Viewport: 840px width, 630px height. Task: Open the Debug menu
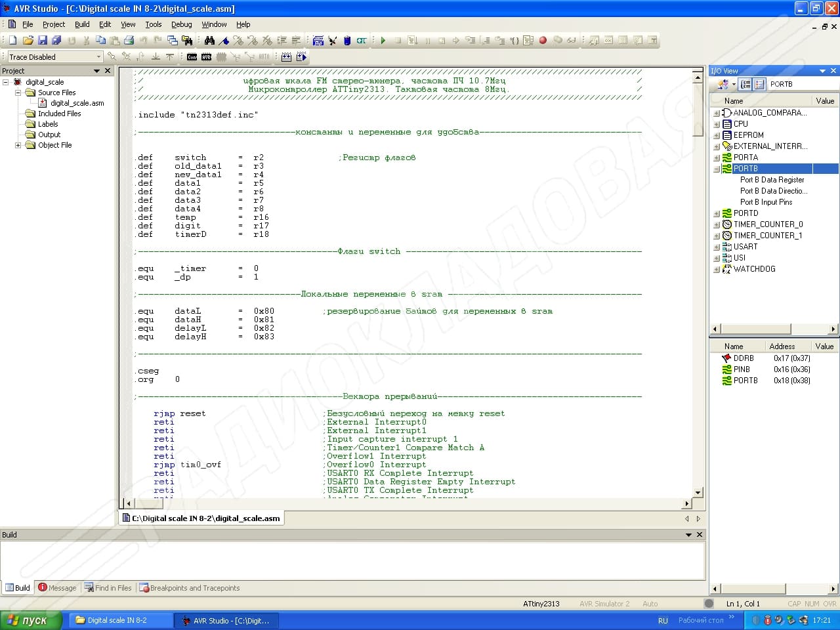tap(181, 24)
